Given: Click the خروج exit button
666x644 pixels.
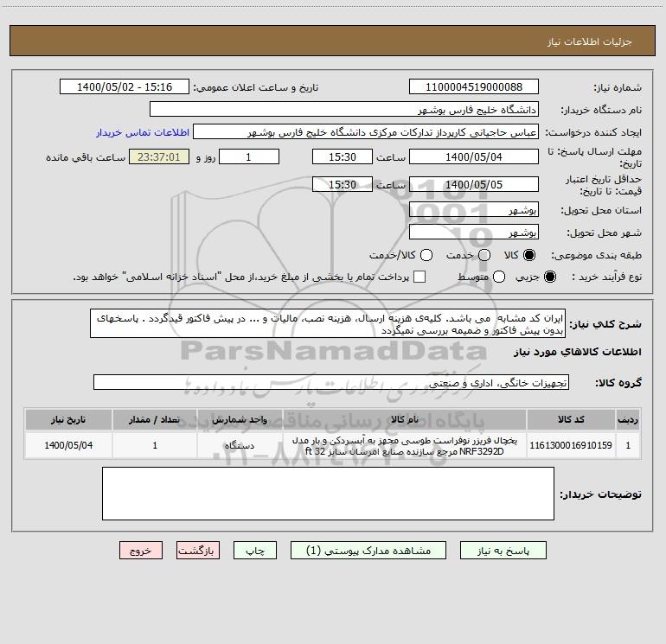Looking at the screenshot, I should click(141, 551).
